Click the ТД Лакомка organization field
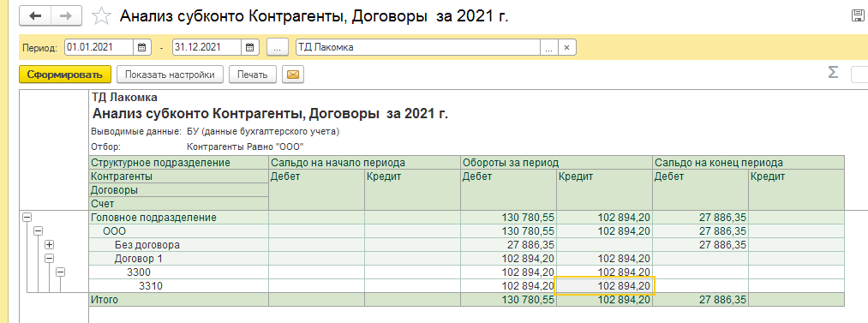Image resolution: width=868 pixels, height=323 pixels. 418,48
